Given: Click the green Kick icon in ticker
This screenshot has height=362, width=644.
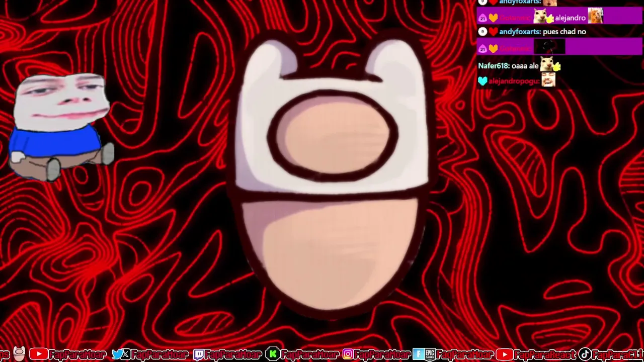Looking at the screenshot, I should (x=272, y=354).
